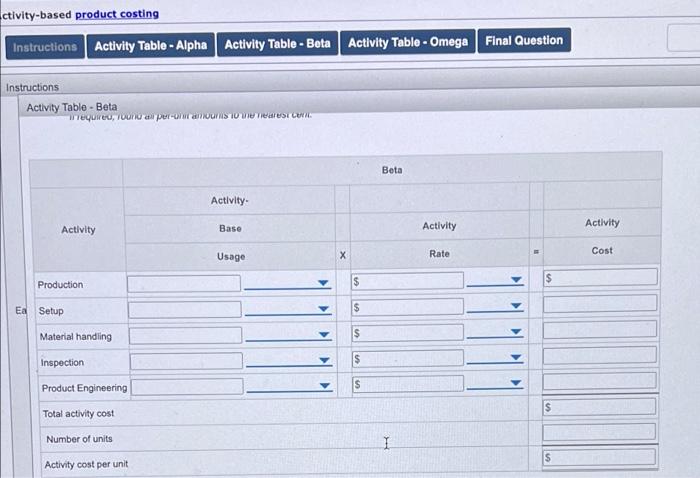
Task: Click Material handling activity rate field
Action: pyautogui.click(x=407, y=333)
